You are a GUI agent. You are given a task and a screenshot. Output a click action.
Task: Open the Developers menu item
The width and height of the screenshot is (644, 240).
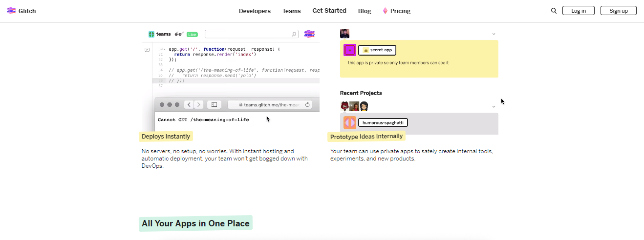coord(255,11)
